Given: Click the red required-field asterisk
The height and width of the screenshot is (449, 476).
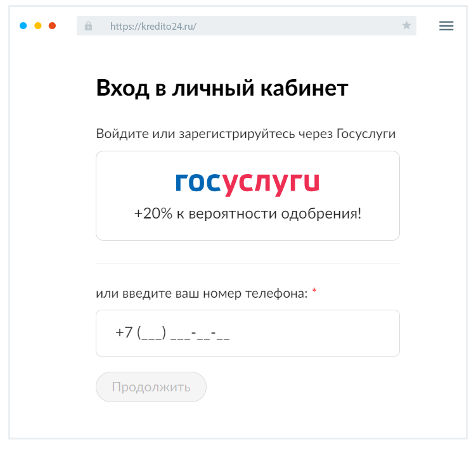Looking at the screenshot, I should 314,292.
